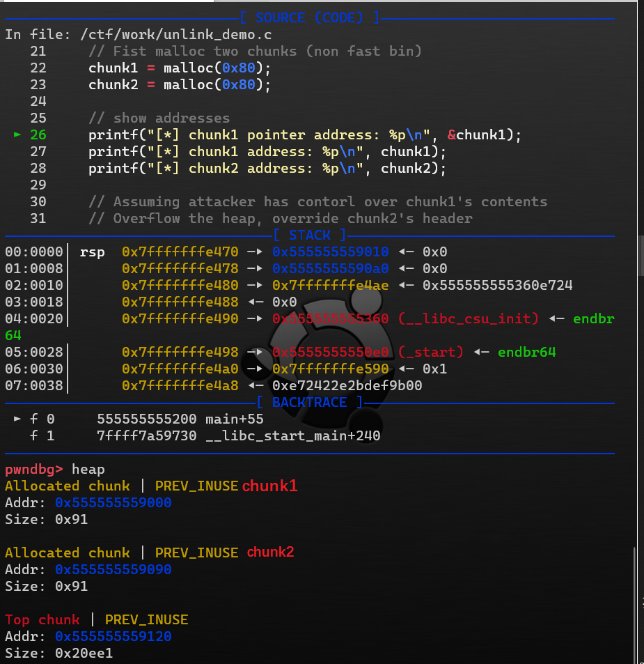Click the __libc_csu_init symbol

click(469, 319)
